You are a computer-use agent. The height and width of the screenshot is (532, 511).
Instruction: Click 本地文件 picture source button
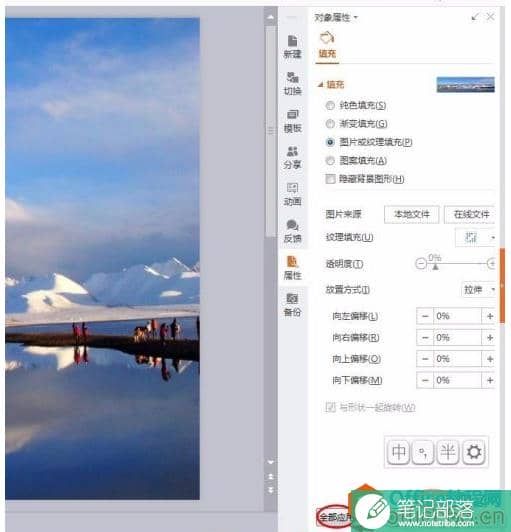(412, 214)
